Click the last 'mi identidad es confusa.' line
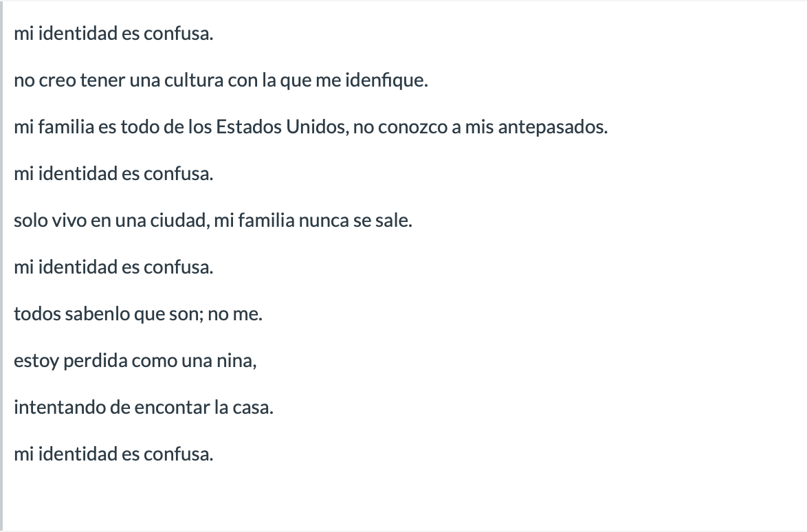Image resolution: width=807 pixels, height=532 pixels. (113, 454)
